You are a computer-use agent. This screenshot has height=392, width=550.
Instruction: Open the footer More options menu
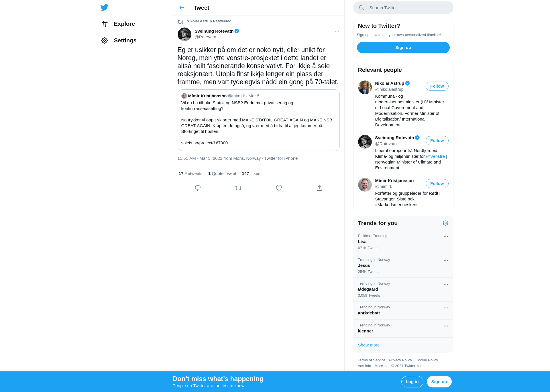(381, 366)
